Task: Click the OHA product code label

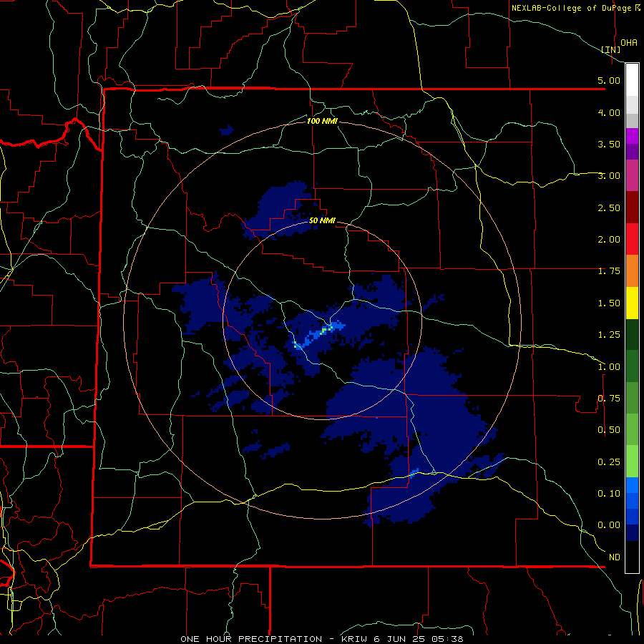Action: pos(629,42)
